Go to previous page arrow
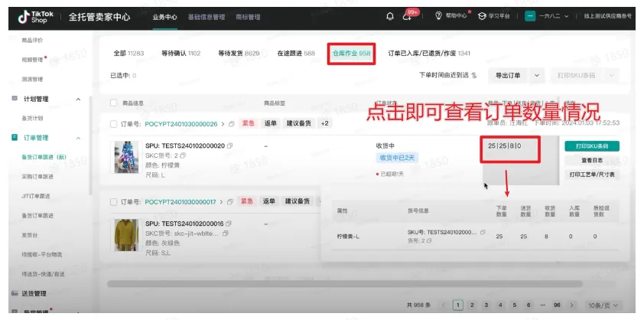 [x=443, y=305]
